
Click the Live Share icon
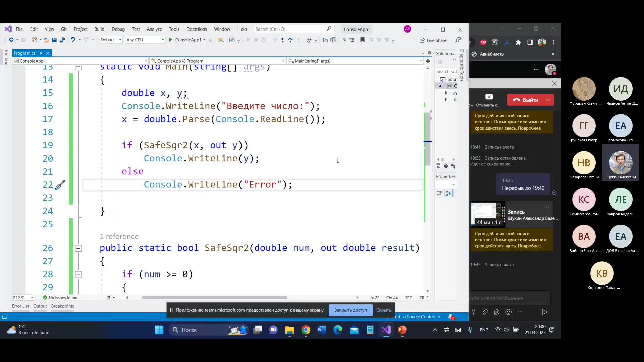click(433, 40)
